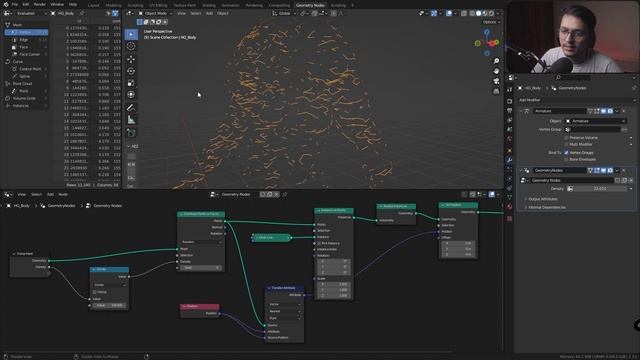Enable the Bone Envelopes checkbox
This screenshot has width=640, height=360.
[x=566, y=159]
